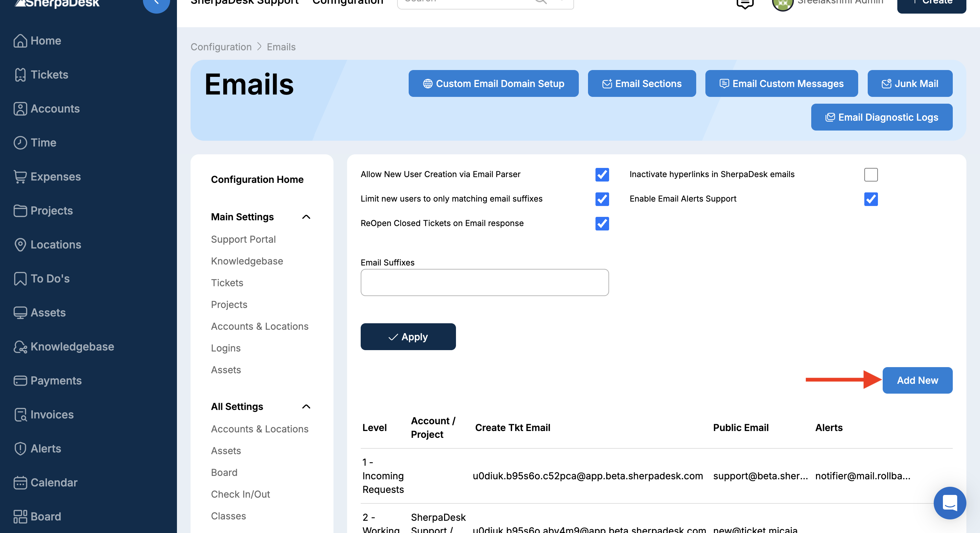The height and width of the screenshot is (533, 980).
Task: Go to Configuration Home
Action: [257, 179]
